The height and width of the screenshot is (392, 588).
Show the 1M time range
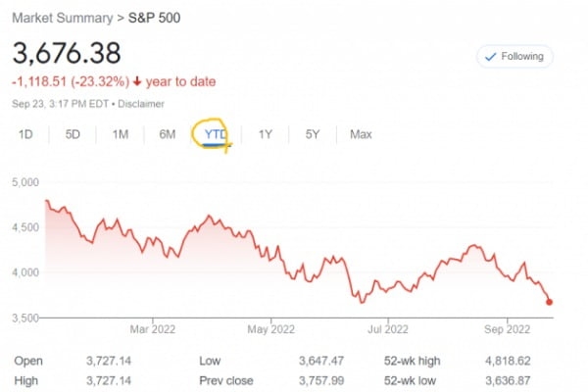[x=120, y=134]
